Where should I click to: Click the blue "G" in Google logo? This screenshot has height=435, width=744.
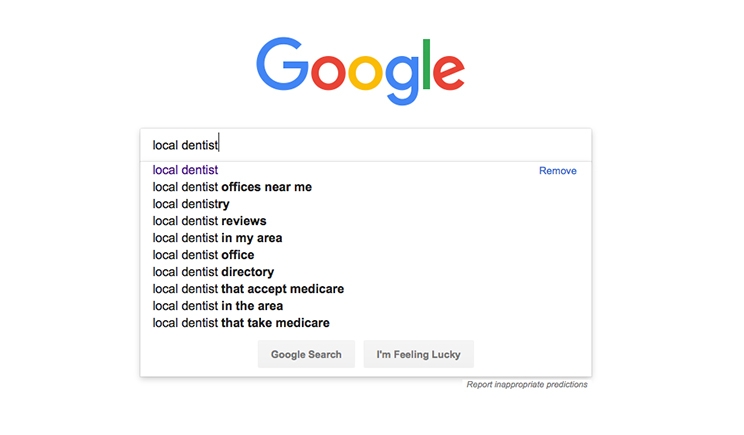(282, 64)
